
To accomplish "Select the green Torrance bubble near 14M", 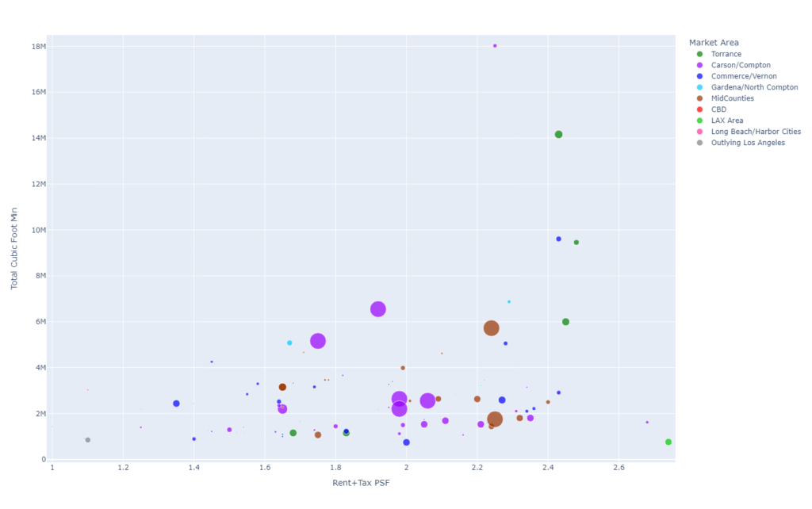I will [x=558, y=135].
